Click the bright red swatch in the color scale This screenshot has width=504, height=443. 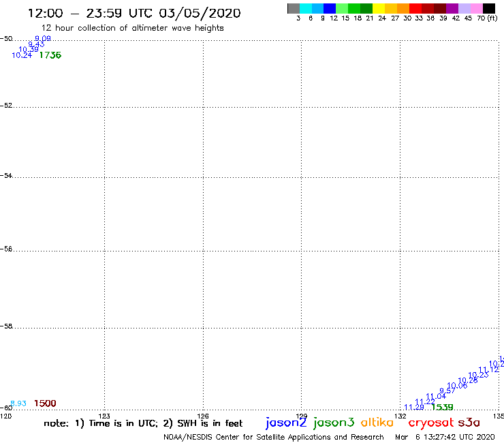[x=415, y=8]
